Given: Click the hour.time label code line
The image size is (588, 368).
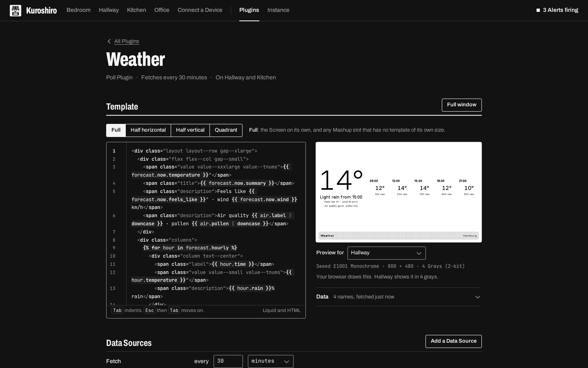Looking at the screenshot, I should point(214,264).
